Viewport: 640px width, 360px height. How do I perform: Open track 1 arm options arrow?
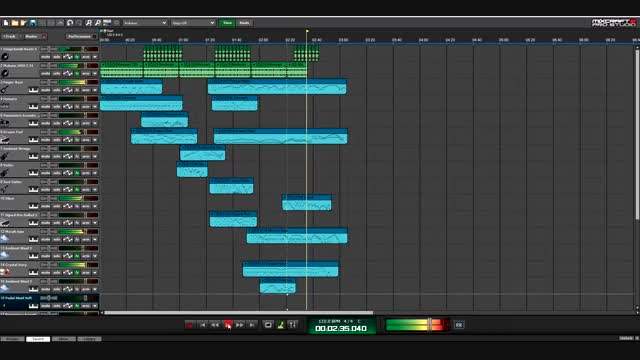[95, 57]
